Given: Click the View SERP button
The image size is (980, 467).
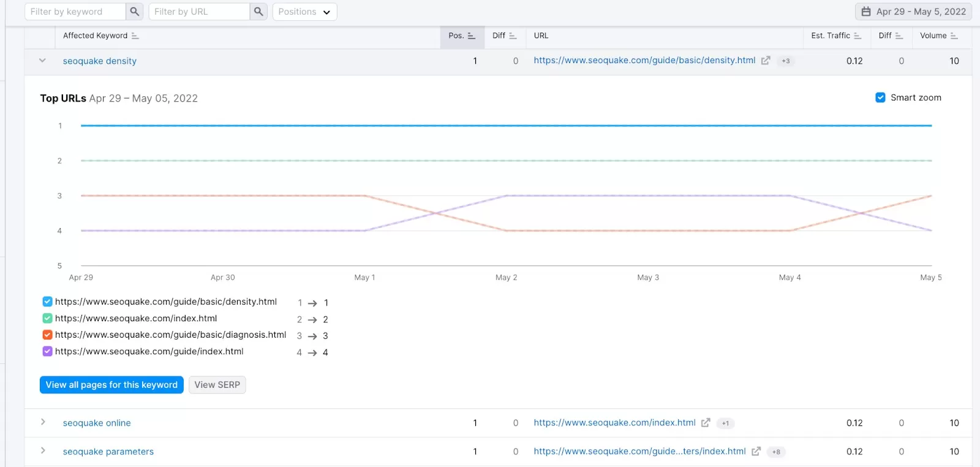Looking at the screenshot, I should pyautogui.click(x=217, y=385).
